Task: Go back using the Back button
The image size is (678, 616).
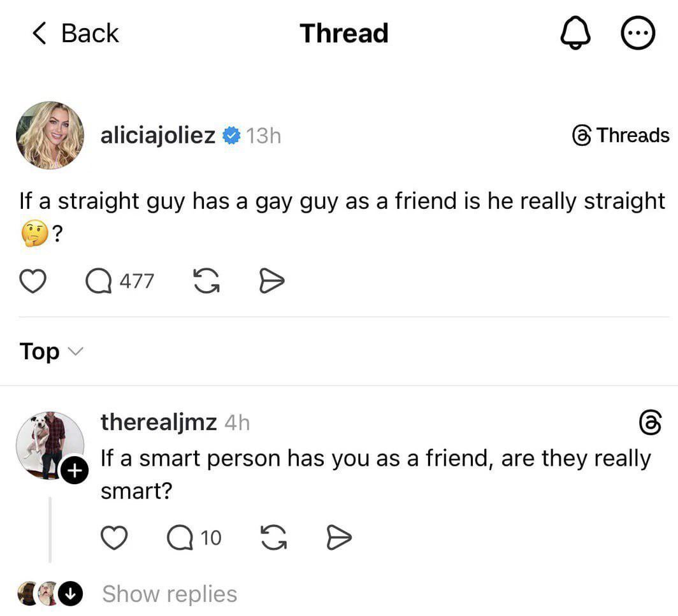Action: pyautogui.click(x=75, y=34)
